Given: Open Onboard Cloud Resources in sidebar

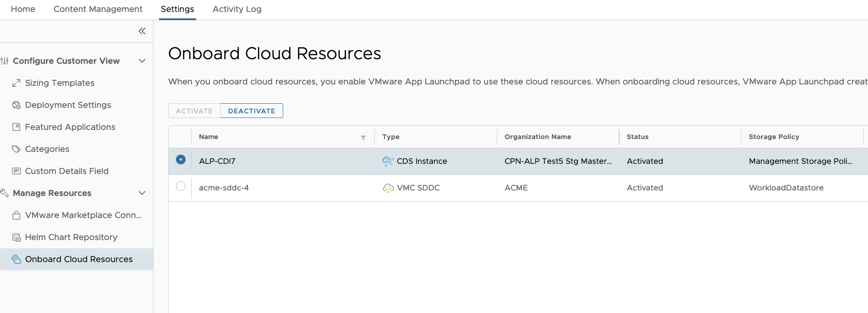Looking at the screenshot, I should coord(78,259).
